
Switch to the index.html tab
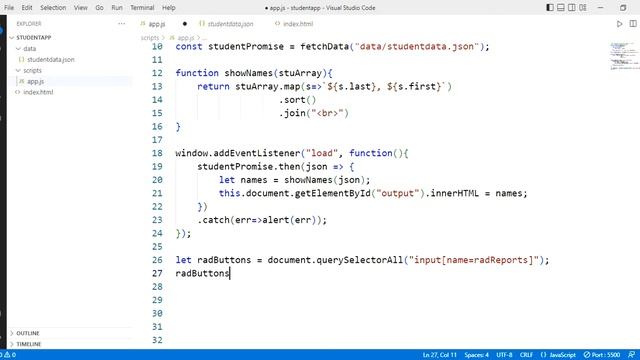click(x=298, y=24)
